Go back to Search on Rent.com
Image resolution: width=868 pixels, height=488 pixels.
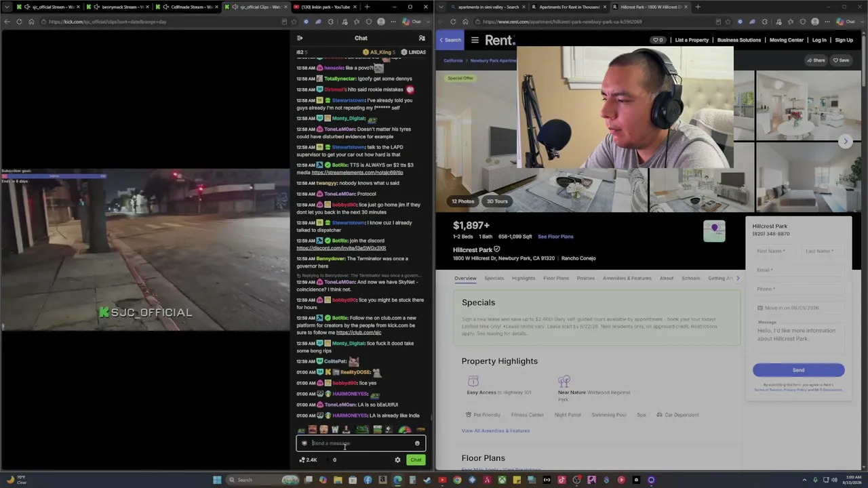click(x=450, y=40)
